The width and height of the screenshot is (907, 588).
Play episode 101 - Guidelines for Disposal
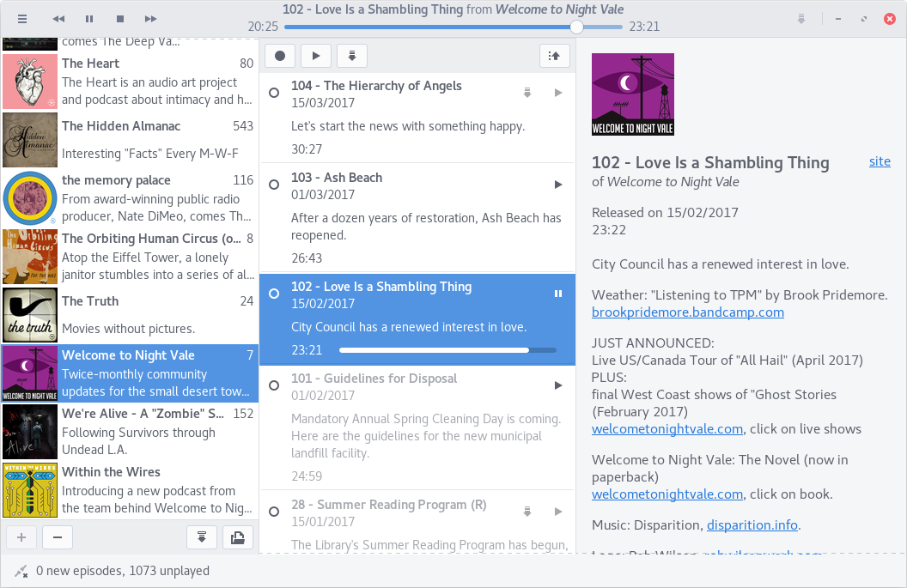tap(558, 385)
